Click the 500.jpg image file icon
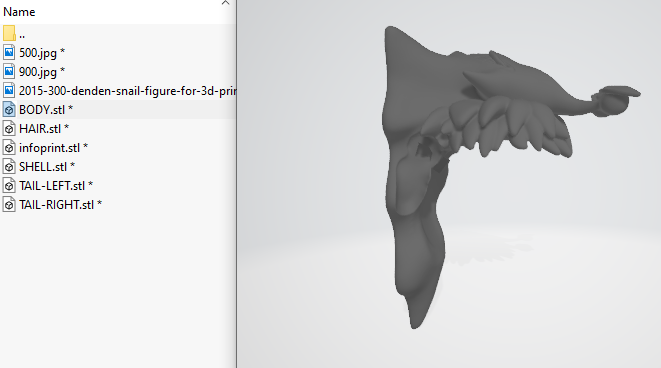The height and width of the screenshot is (368, 661). click(9, 53)
